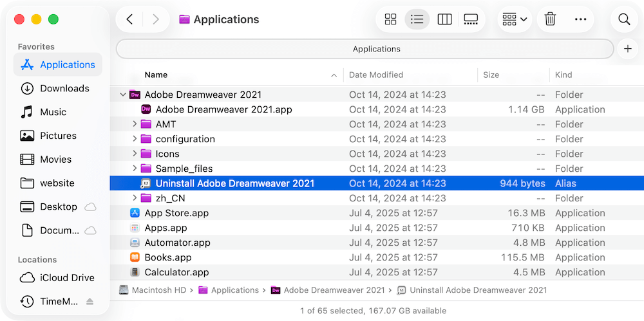Select the Icons folder icon
This screenshot has height=321, width=644.
[146, 154]
